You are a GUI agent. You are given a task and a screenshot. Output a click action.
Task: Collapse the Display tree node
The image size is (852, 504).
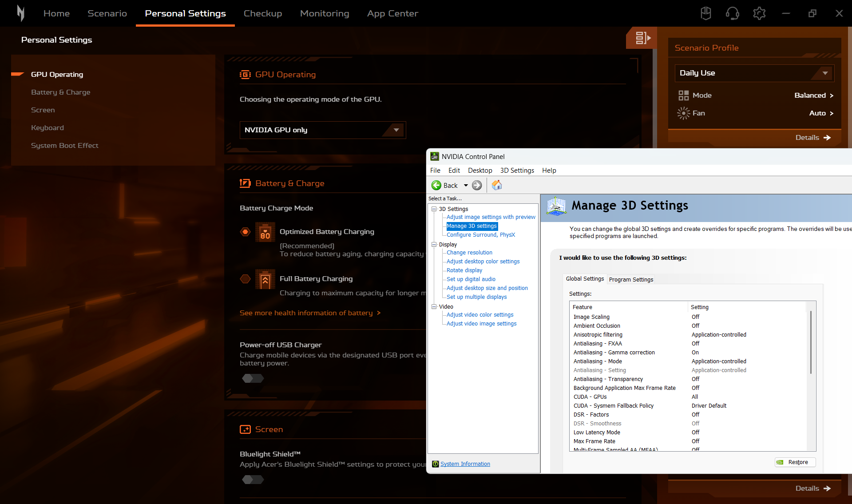pyautogui.click(x=434, y=245)
